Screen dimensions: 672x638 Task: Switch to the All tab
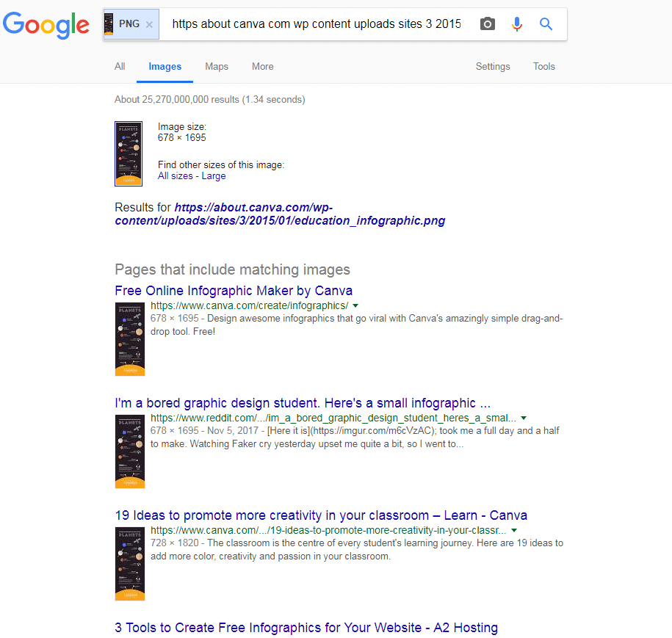(120, 66)
